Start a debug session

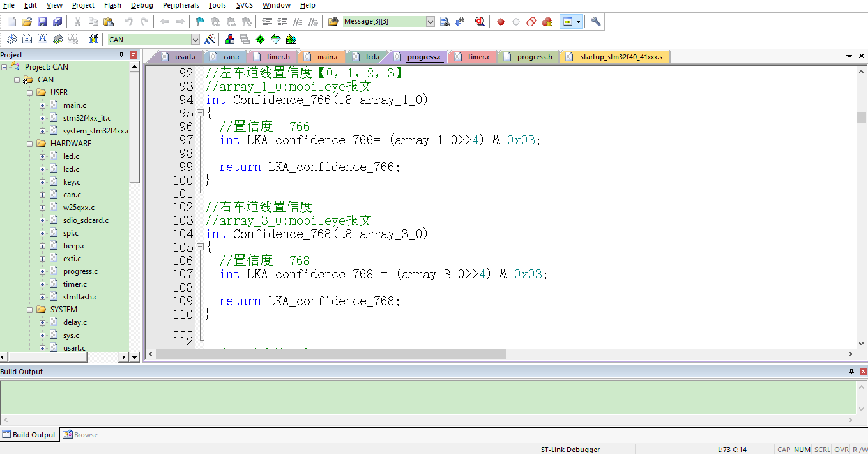(x=480, y=21)
